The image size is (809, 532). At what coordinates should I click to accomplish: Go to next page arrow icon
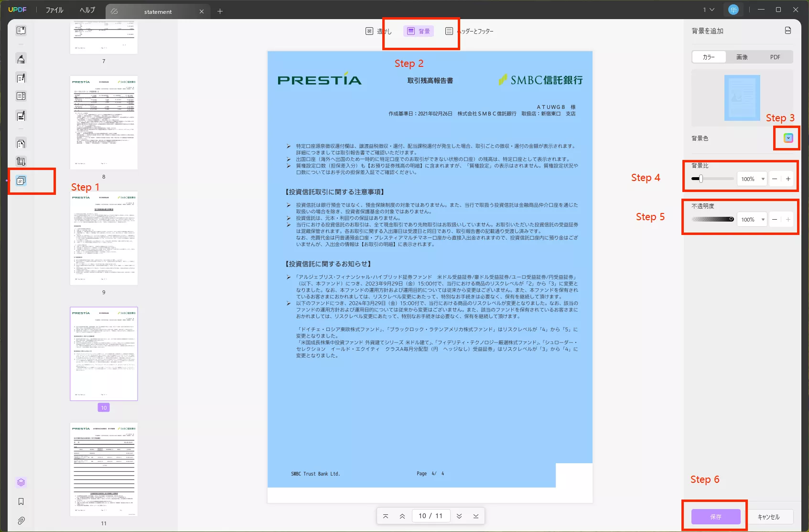coord(459,516)
